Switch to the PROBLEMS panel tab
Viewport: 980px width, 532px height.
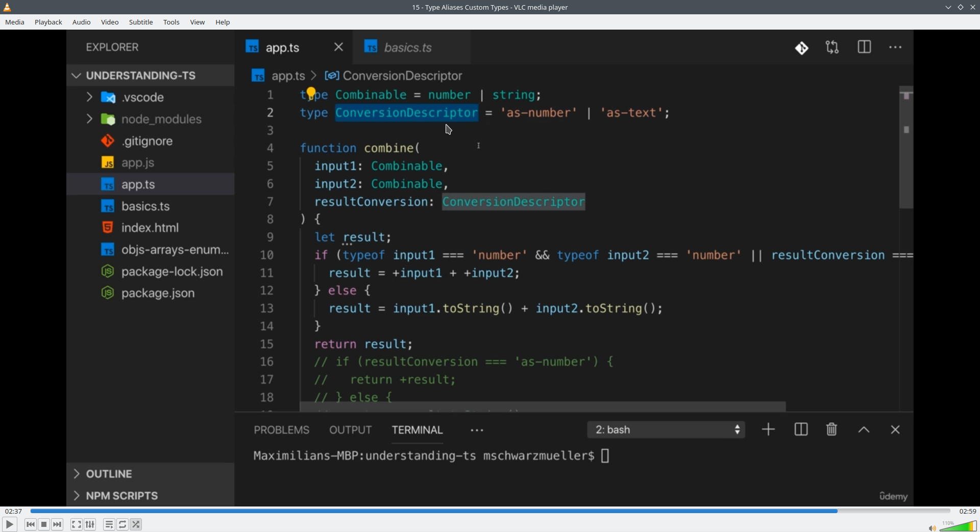coord(282,430)
